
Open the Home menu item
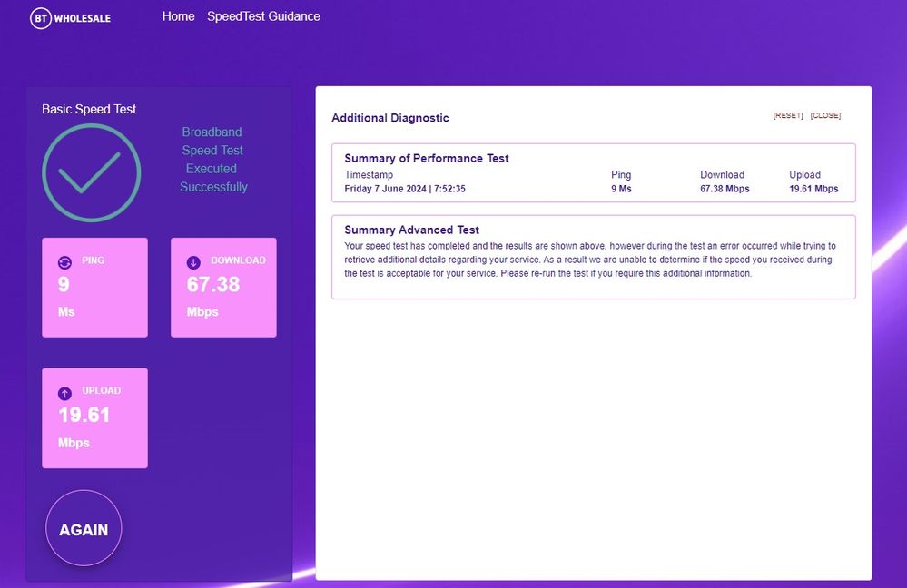(x=178, y=16)
